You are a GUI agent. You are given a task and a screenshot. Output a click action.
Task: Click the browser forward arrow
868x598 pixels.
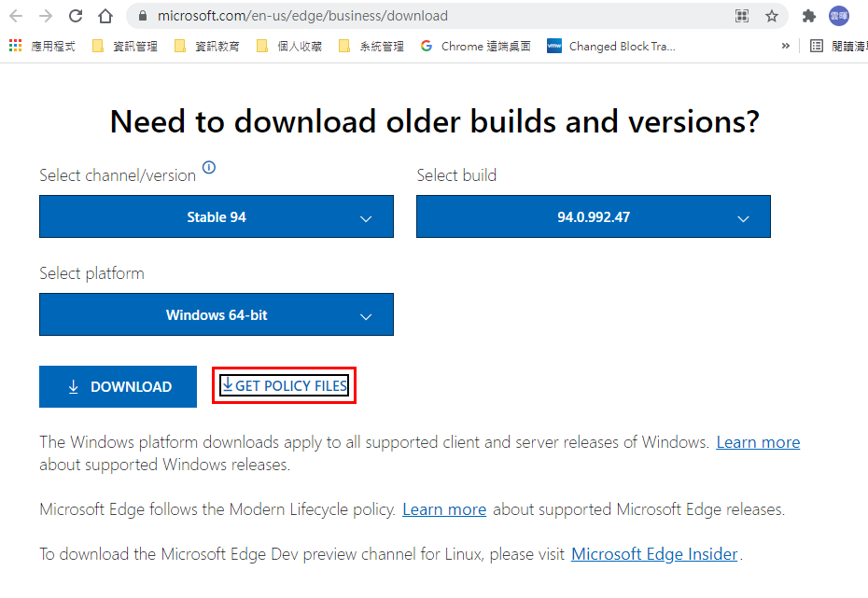pos(46,16)
